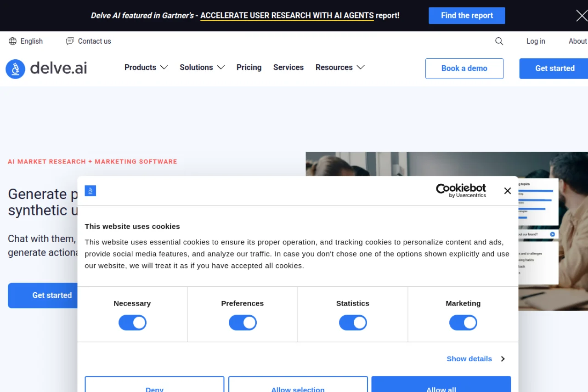Image resolution: width=588 pixels, height=392 pixels.
Task: Click the Log in link
Action: [536, 41]
